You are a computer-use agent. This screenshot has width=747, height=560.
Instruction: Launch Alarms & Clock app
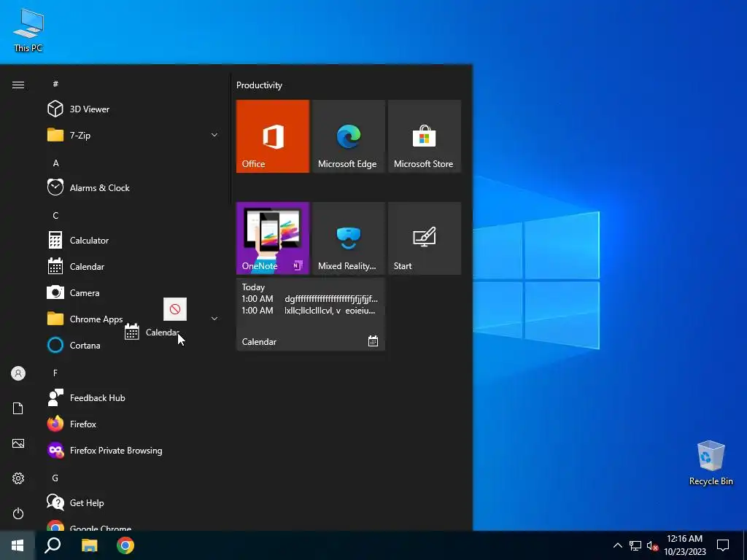[131, 187]
